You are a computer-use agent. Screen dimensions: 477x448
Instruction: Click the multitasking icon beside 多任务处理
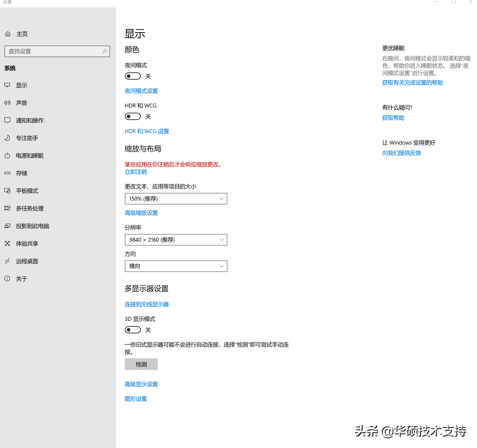tap(7, 208)
